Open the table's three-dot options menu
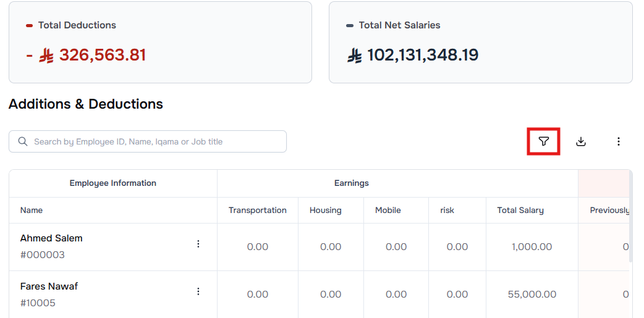Image resolution: width=644 pixels, height=318 pixels. [x=618, y=141]
